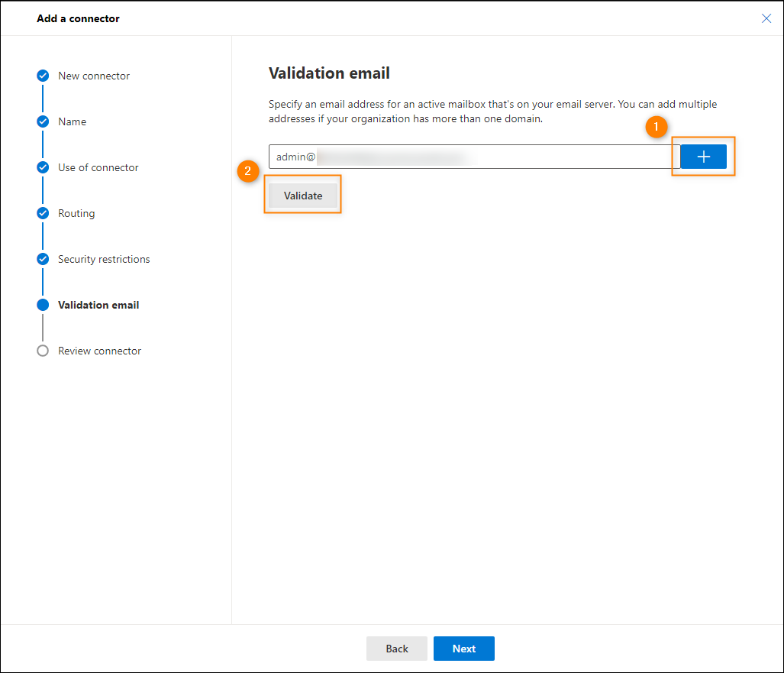Click the checkmark icon beside Security restrictions
Viewport: 784px width, 673px height.
click(x=43, y=259)
